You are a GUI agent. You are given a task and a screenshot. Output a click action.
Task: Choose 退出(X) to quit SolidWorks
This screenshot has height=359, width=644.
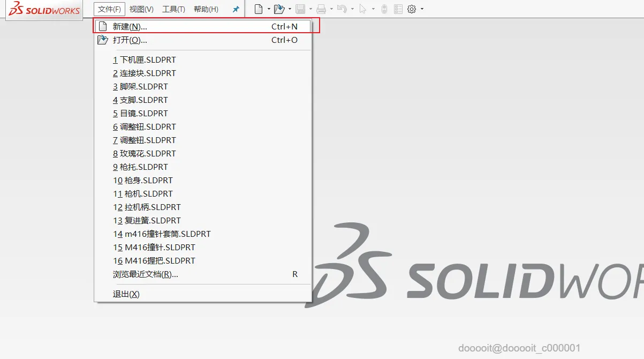point(203,294)
